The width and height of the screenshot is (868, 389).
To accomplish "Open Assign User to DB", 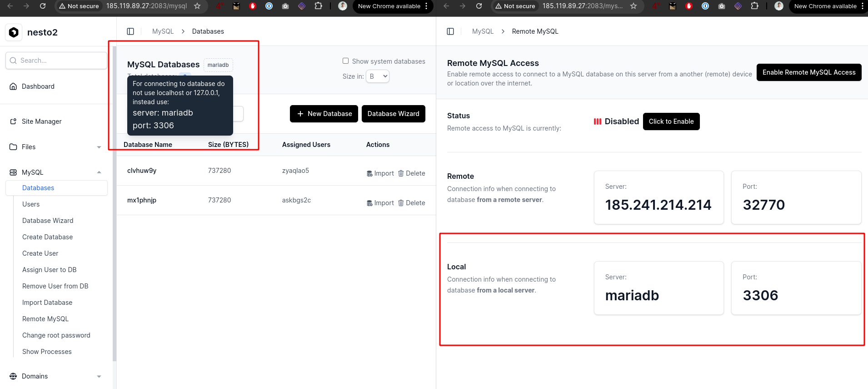I will [x=50, y=270].
